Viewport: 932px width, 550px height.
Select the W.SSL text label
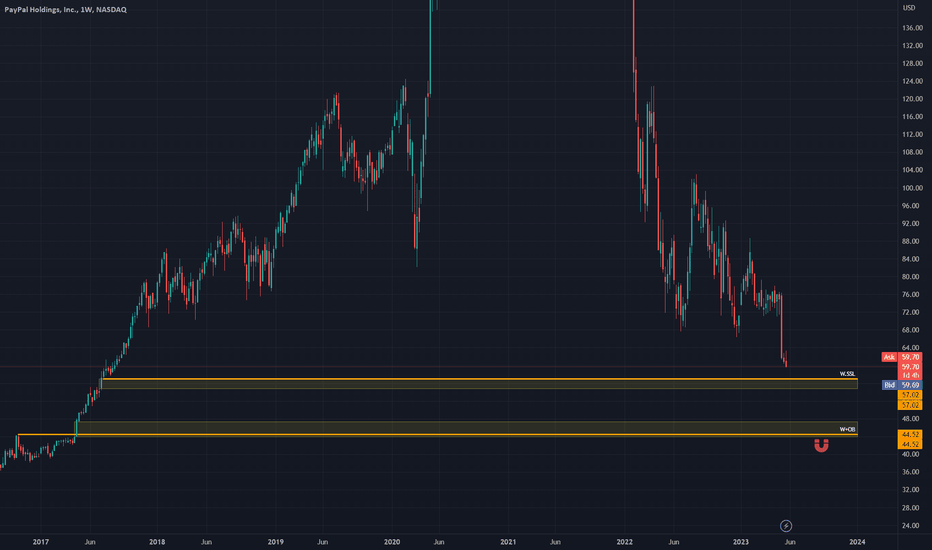pyautogui.click(x=847, y=374)
